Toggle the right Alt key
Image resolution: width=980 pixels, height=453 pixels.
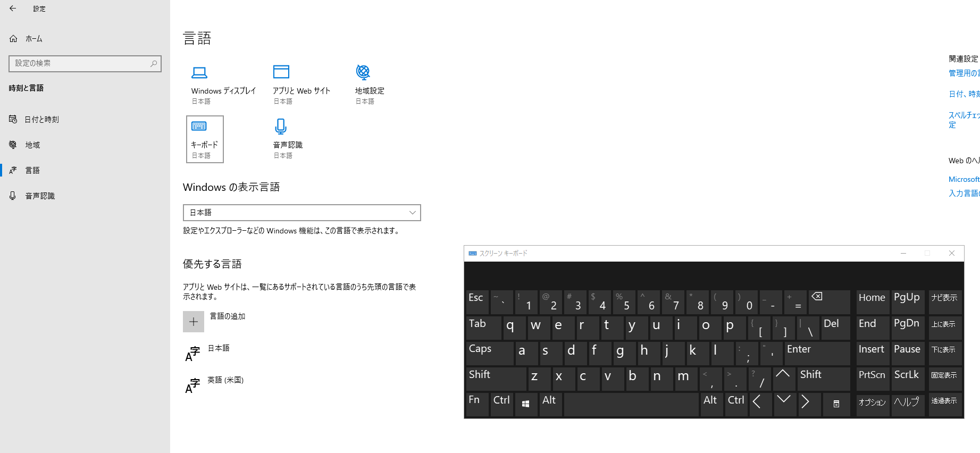(x=711, y=405)
